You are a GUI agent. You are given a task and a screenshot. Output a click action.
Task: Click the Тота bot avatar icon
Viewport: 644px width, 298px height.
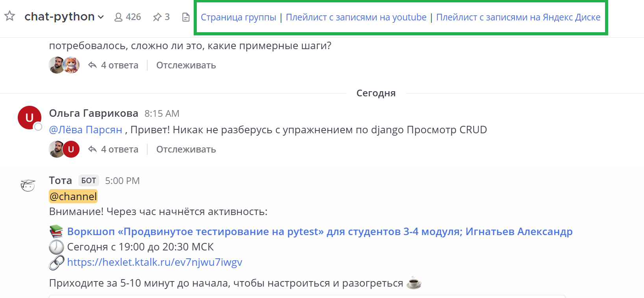tap(28, 185)
